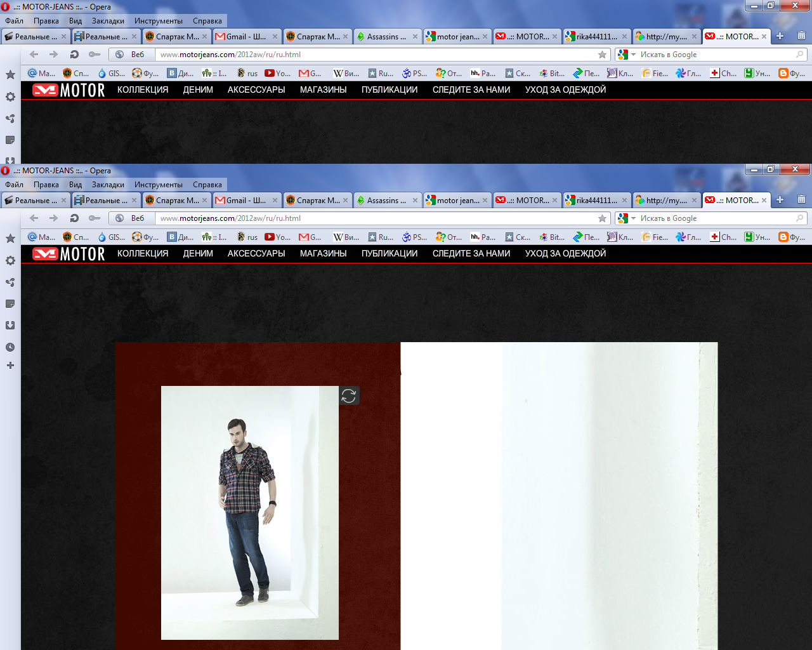Open the Bookmarks star panel in background window sidebar

coord(10,75)
